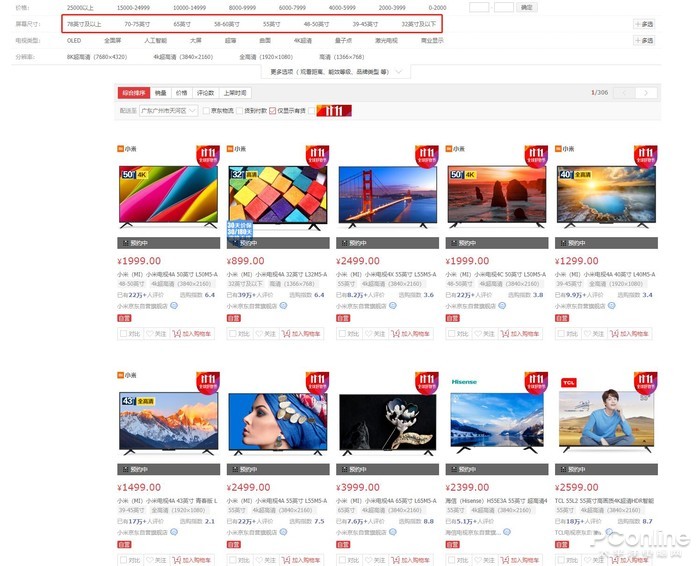Enable the 京东物流 checkbox
Image resolution: width=700 pixels, height=566 pixels.
(x=206, y=111)
